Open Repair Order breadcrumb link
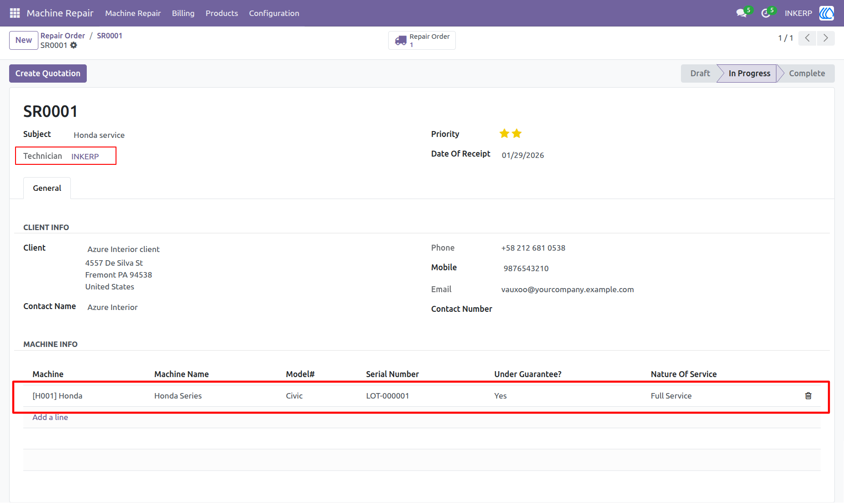The height and width of the screenshot is (504, 844). click(x=63, y=36)
